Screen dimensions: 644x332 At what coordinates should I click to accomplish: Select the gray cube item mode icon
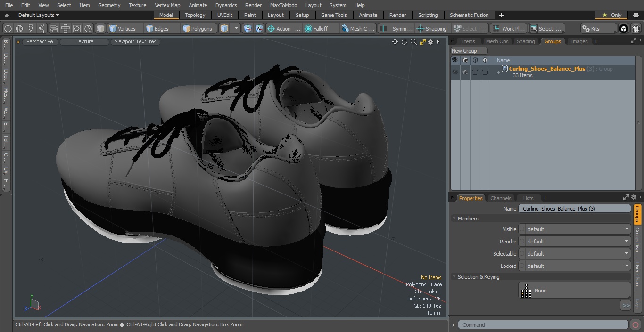point(100,29)
